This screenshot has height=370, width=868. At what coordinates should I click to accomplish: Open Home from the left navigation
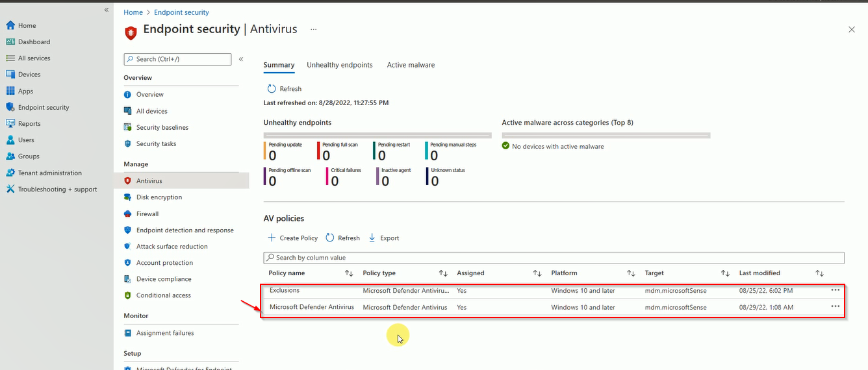coord(21,25)
